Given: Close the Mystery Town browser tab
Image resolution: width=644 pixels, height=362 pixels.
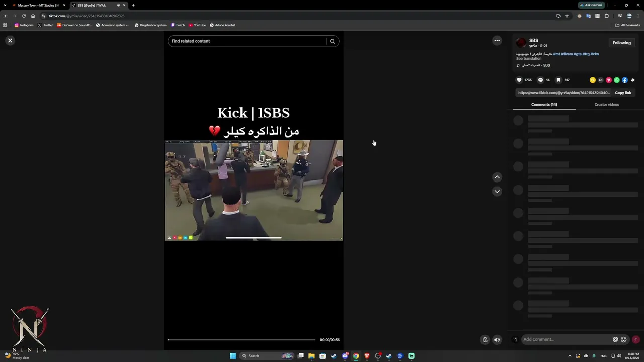Looking at the screenshot, I should point(64,5).
